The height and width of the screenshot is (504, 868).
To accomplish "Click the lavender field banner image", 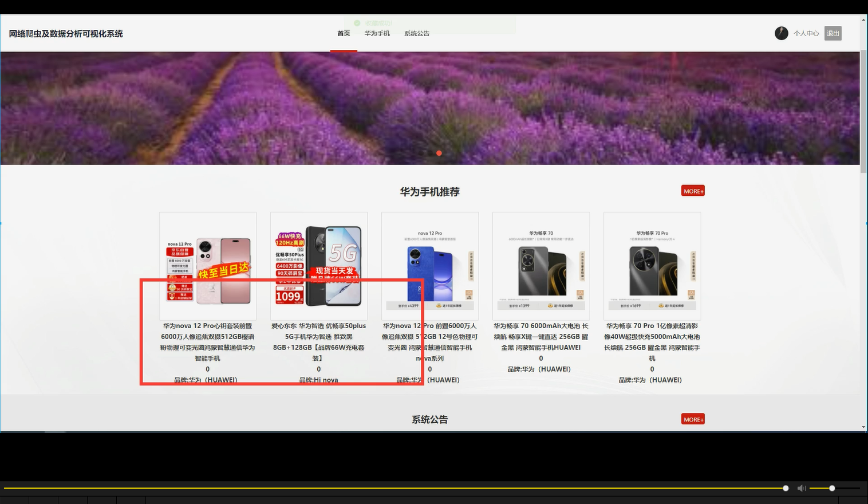I will pos(429,108).
